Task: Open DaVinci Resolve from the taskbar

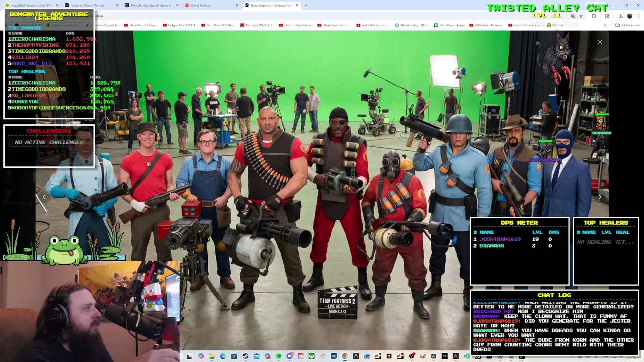Action: tap(433, 356)
